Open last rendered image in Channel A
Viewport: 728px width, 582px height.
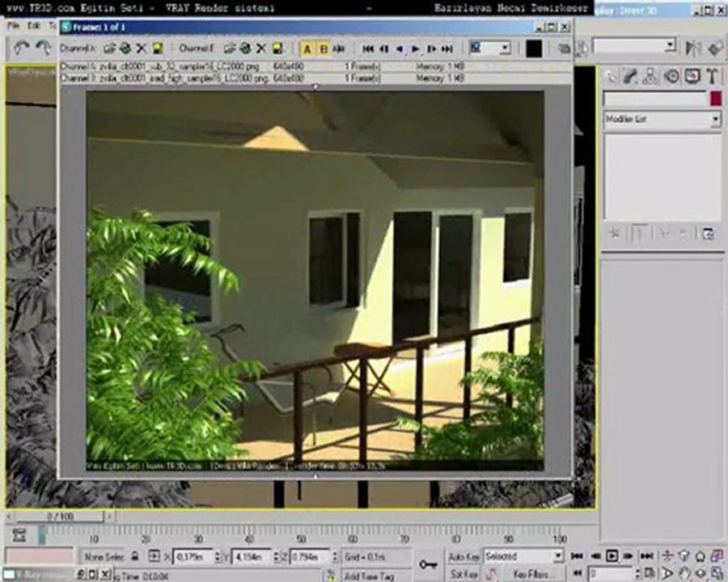coord(125,48)
